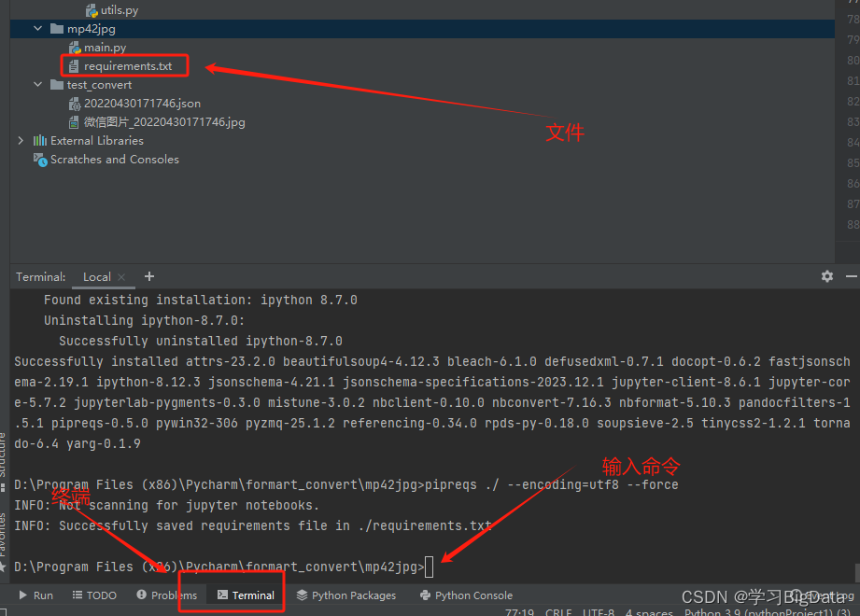Open requirements.txt in the tree
The width and height of the screenshot is (860, 616).
128,66
